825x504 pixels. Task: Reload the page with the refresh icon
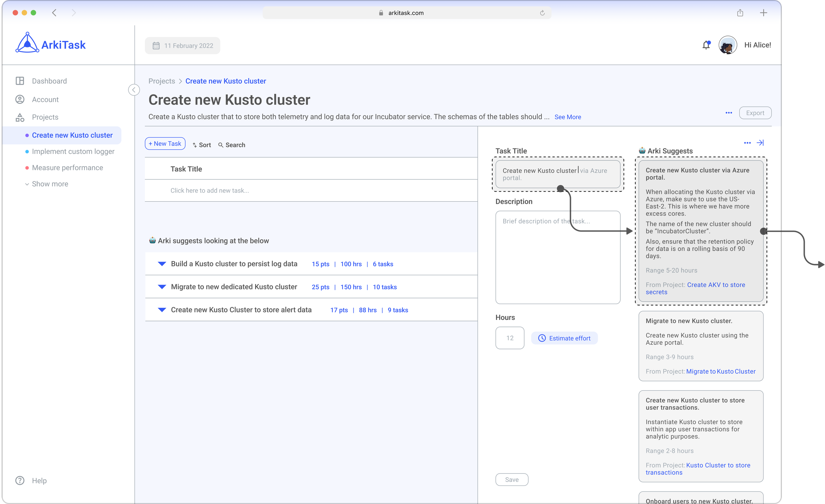point(542,13)
